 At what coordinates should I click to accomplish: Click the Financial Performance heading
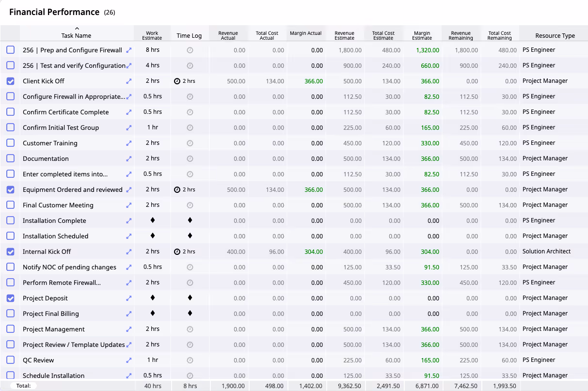54,12
